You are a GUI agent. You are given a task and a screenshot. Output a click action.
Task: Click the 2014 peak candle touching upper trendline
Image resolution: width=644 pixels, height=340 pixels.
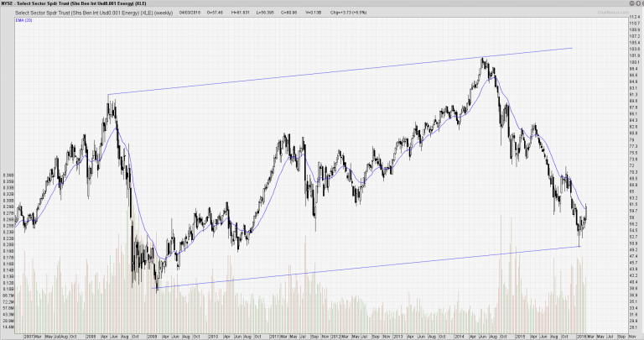[483, 60]
